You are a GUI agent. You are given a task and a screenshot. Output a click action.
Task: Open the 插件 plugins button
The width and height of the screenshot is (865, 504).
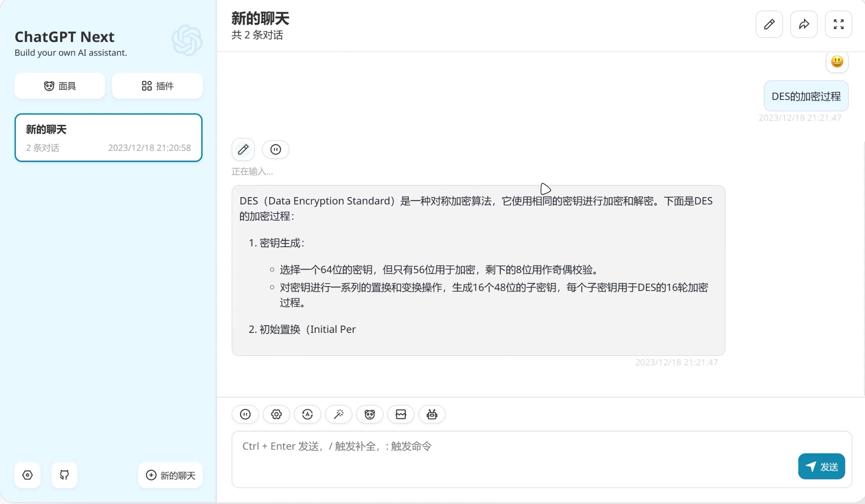[x=157, y=86]
